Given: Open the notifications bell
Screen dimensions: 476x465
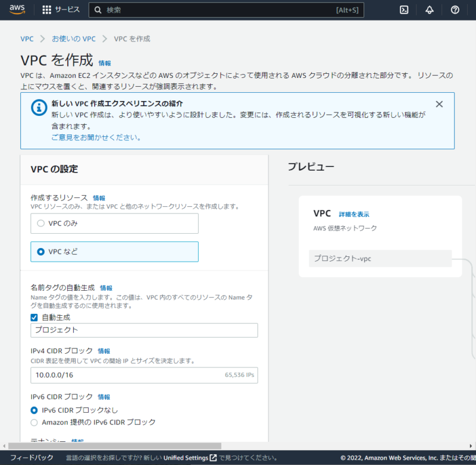Looking at the screenshot, I should pyautogui.click(x=429, y=10).
